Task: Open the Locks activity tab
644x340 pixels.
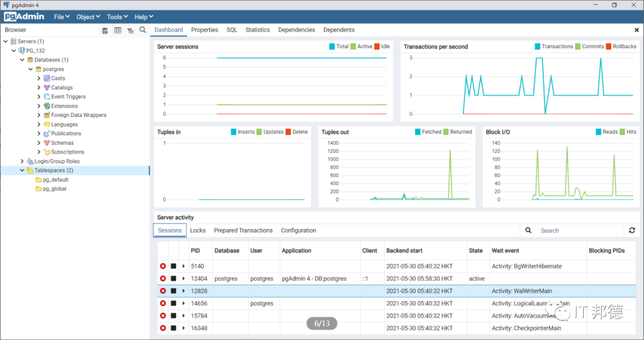Action: click(197, 230)
